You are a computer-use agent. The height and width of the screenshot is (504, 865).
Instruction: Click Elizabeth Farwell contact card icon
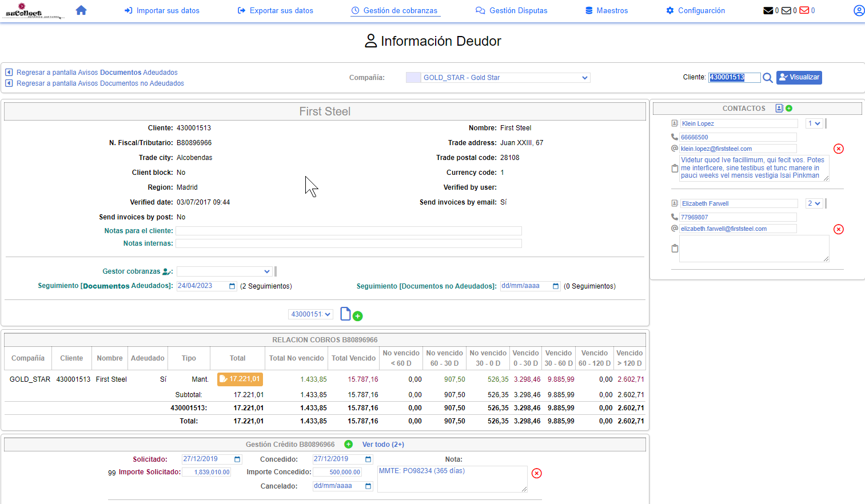(675, 203)
